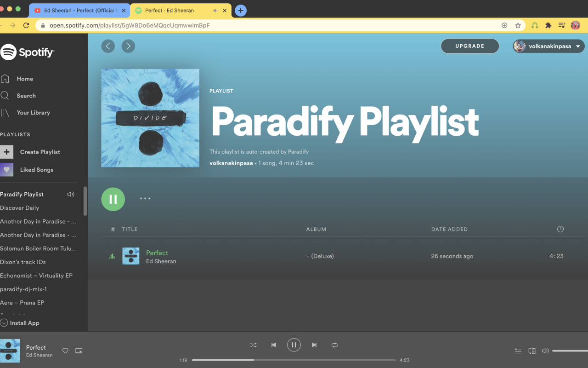Open media control icon in browser toolbar
The image size is (588, 368).
click(x=561, y=25)
